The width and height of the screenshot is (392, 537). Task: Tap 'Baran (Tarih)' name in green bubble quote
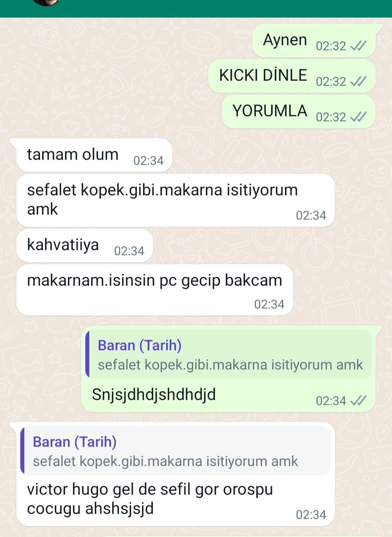pos(140,345)
